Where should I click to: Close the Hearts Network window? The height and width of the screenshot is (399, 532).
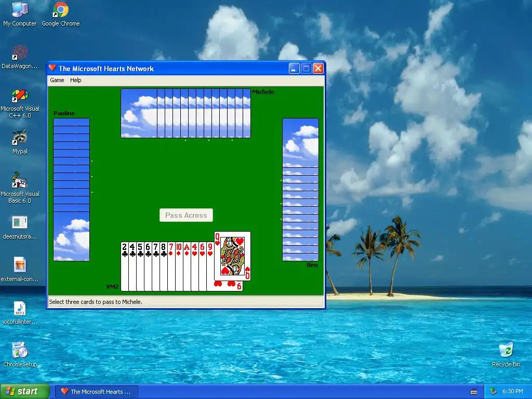[x=318, y=69]
